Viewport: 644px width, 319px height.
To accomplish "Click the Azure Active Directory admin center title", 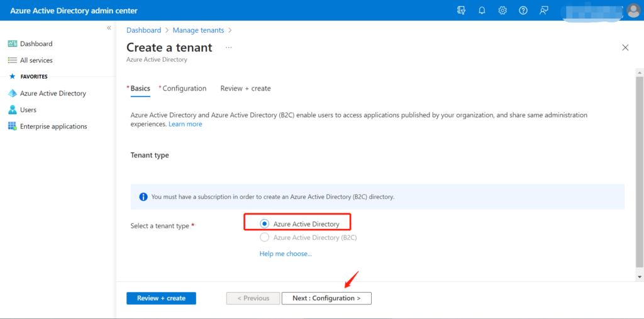I will pos(74,11).
